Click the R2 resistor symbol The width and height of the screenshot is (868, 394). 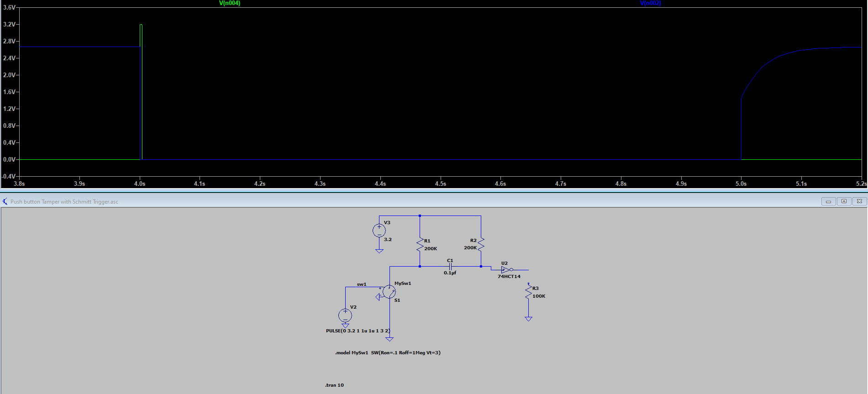481,245
